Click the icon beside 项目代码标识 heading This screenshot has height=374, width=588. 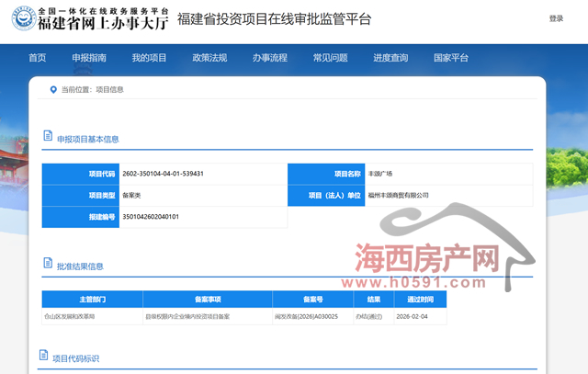tap(42, 357)
